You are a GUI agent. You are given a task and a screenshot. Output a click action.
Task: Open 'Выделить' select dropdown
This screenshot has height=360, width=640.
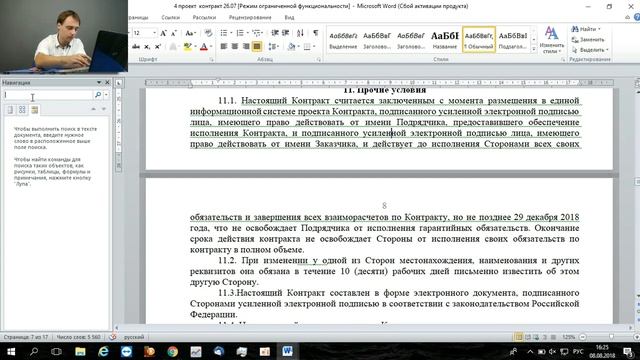tap(590, 50)
